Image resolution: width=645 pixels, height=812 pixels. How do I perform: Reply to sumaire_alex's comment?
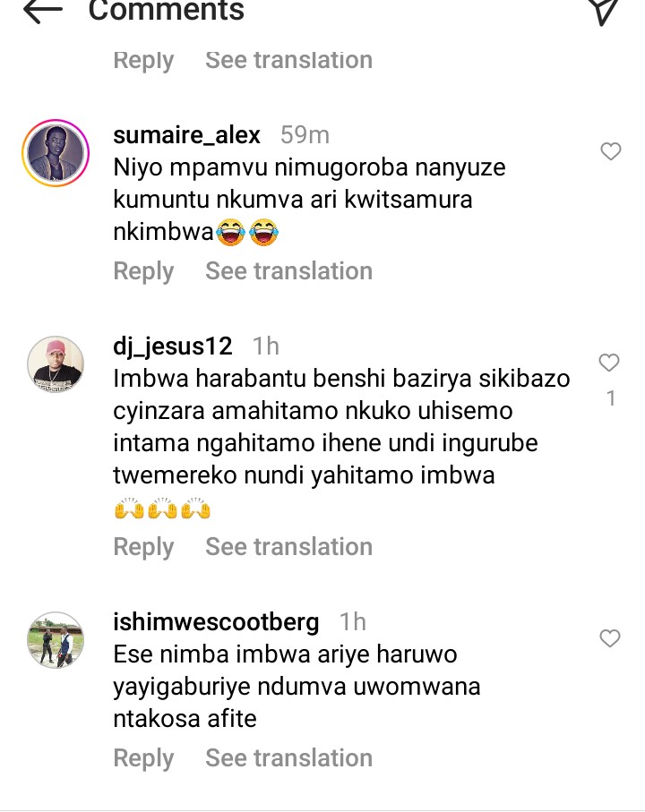143,271
